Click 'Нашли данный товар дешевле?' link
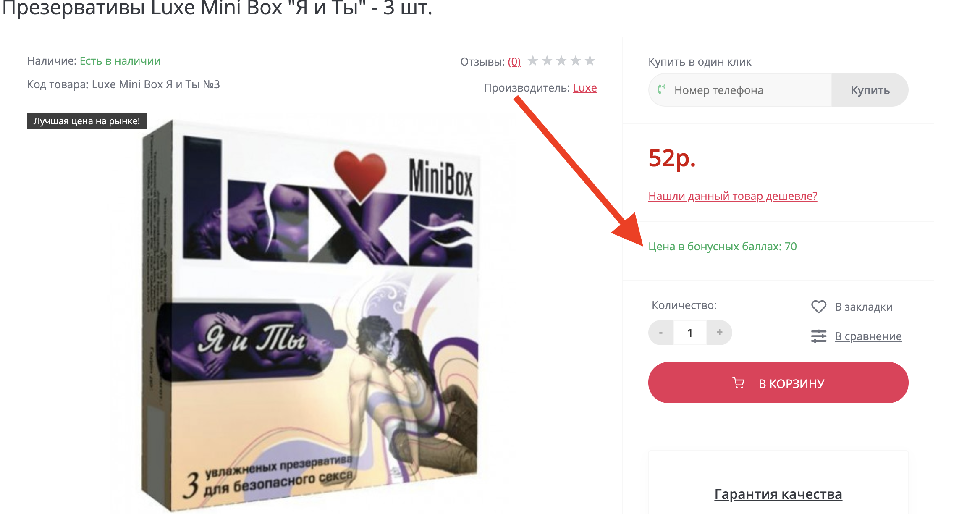The width and height of the screenshot is (980, 514). (733, 196)
